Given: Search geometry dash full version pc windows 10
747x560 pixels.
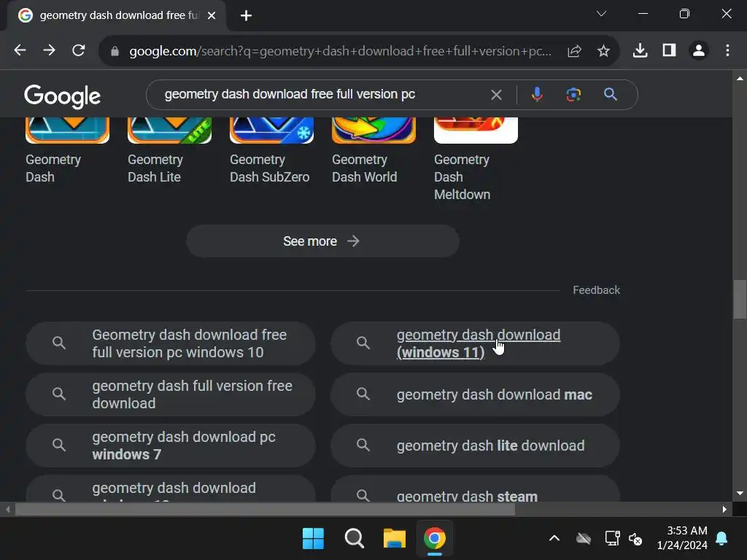Looking at the screenshot, I should (x=171, y=343).
